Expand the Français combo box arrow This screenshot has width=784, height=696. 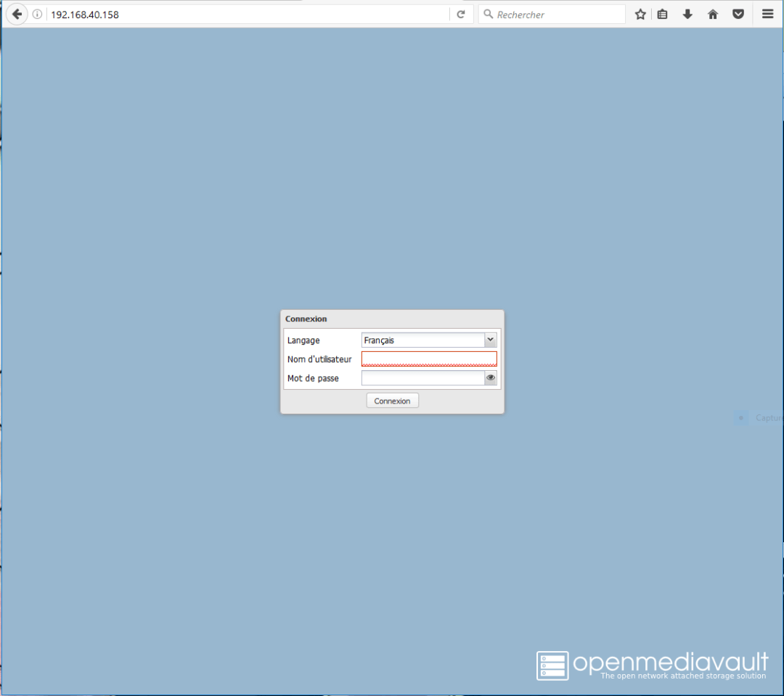(x=490, y=340)
